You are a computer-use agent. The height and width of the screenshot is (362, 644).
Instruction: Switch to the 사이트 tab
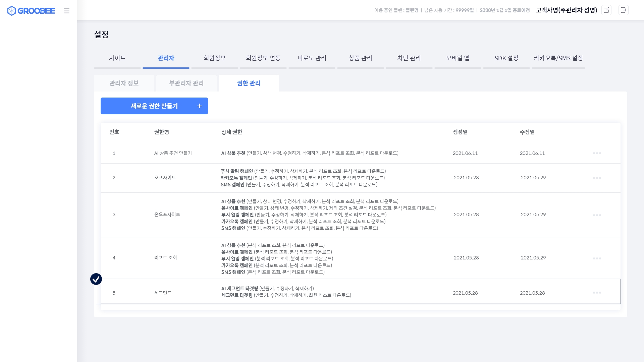coord(117,58)
